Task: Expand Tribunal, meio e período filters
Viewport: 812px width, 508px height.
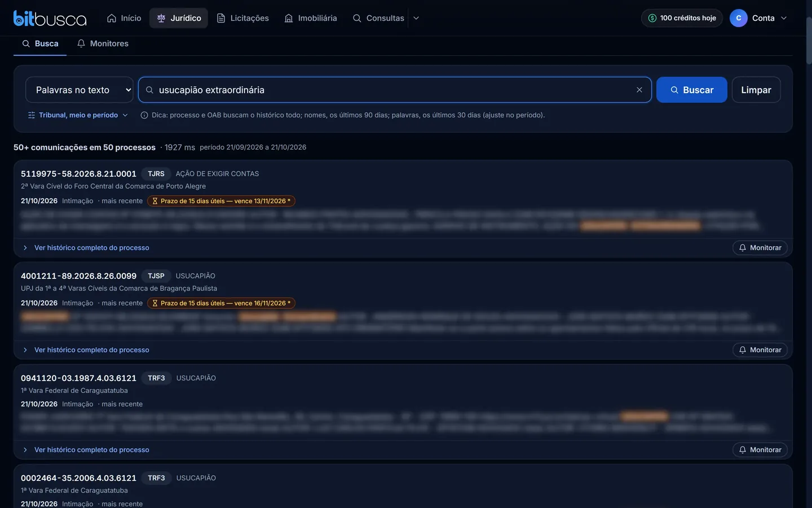Action: point(78,115)
